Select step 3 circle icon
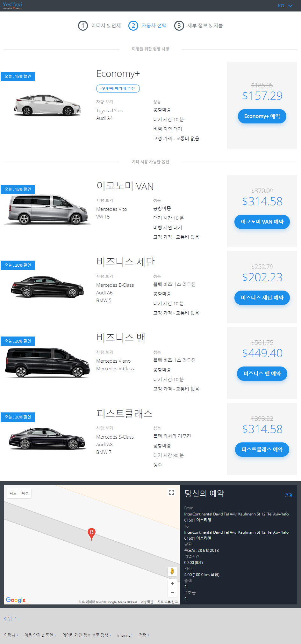301x644 pixels. click(179, 26)
